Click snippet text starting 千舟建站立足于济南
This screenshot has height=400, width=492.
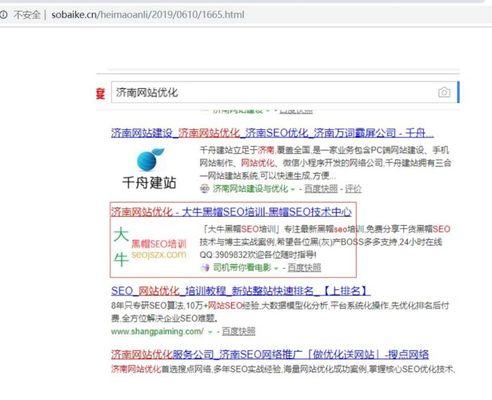[x=325, y=163]
